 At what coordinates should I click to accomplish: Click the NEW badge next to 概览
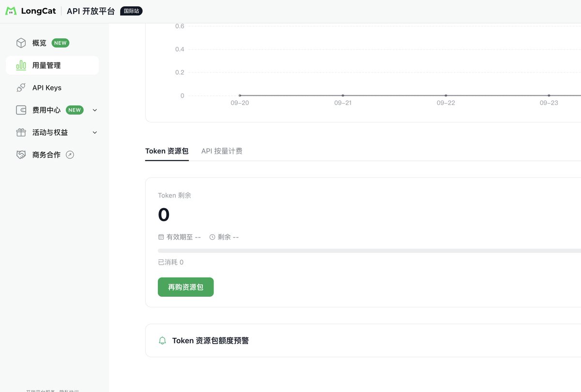pos(61,43)
